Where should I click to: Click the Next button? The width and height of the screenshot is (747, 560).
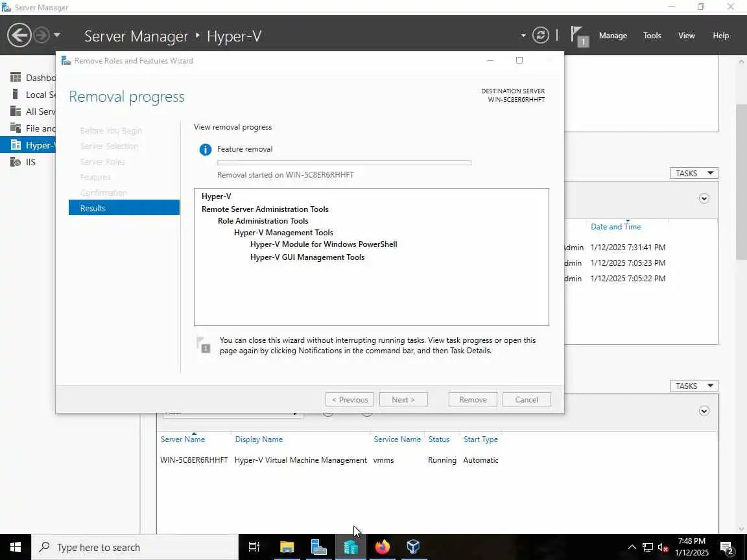(x=403, y=399)
